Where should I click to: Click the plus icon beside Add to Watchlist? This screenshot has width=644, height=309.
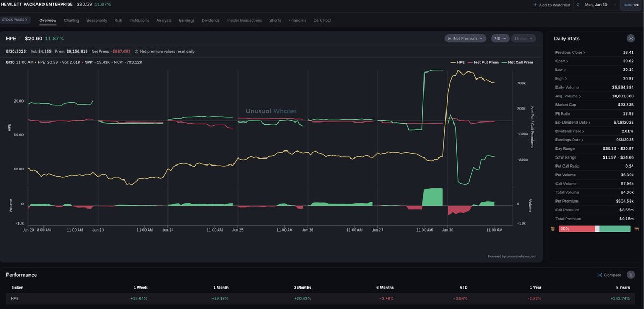pyautogui.click(x=535, y=5)
